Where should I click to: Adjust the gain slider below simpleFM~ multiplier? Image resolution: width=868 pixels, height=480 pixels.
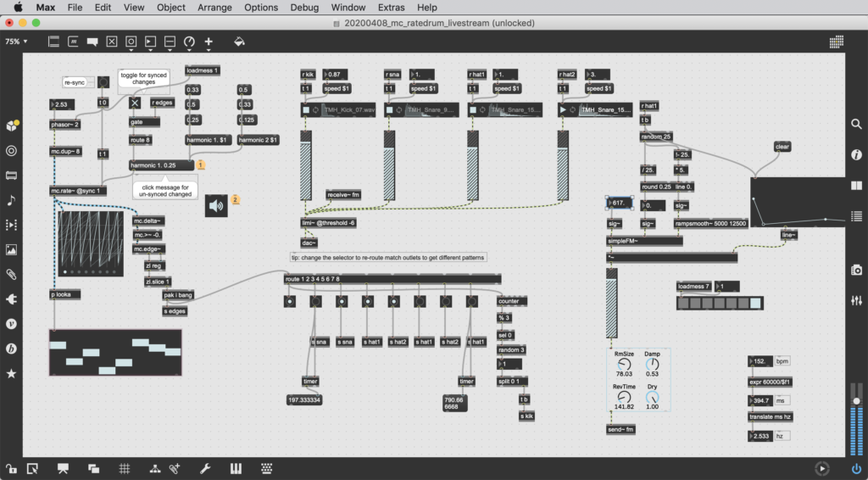point(612,303)
